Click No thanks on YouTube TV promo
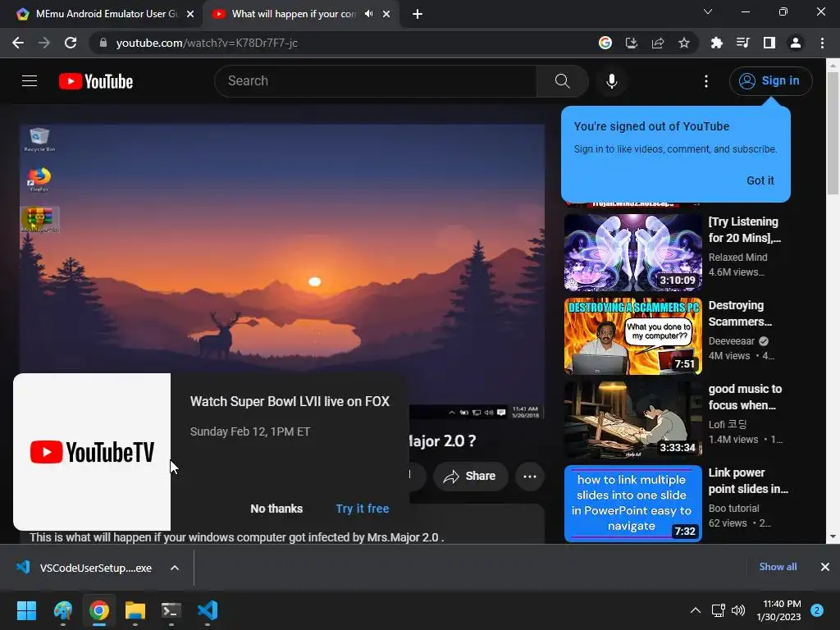Image resolution: width=840 pixels, height=630 pixels. 276,509
